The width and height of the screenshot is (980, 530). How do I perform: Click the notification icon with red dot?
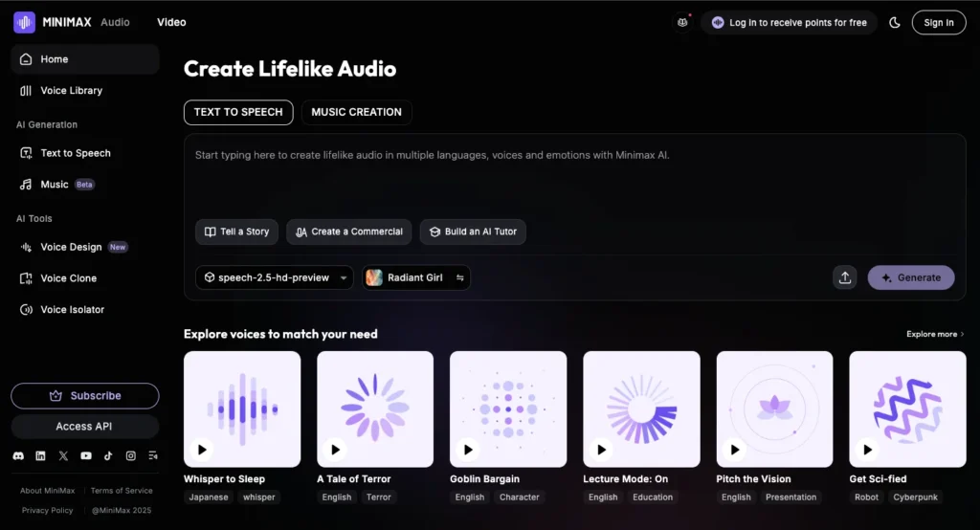tap(682, 22)
